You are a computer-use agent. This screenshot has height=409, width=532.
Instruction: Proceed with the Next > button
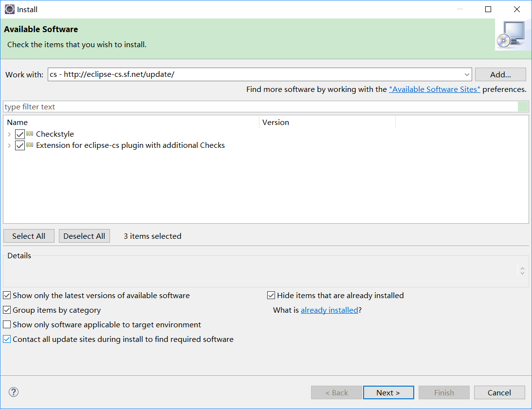click(x=388, y=392)
